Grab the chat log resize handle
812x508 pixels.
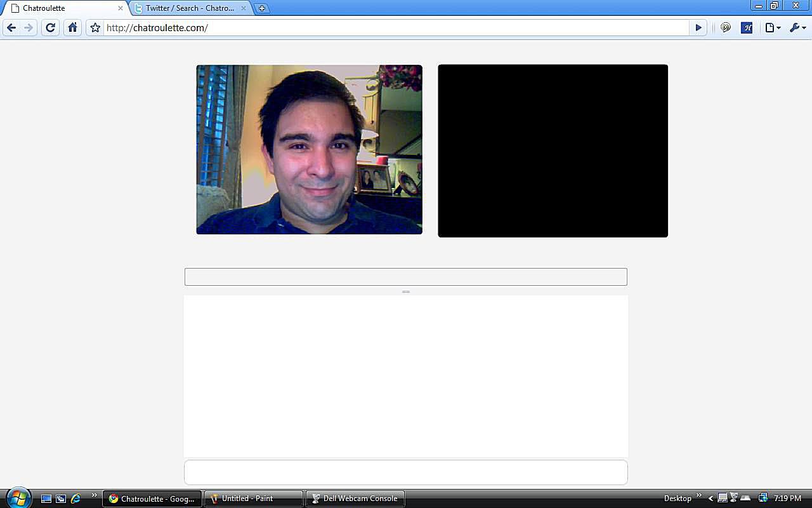[x=406, y=291]
